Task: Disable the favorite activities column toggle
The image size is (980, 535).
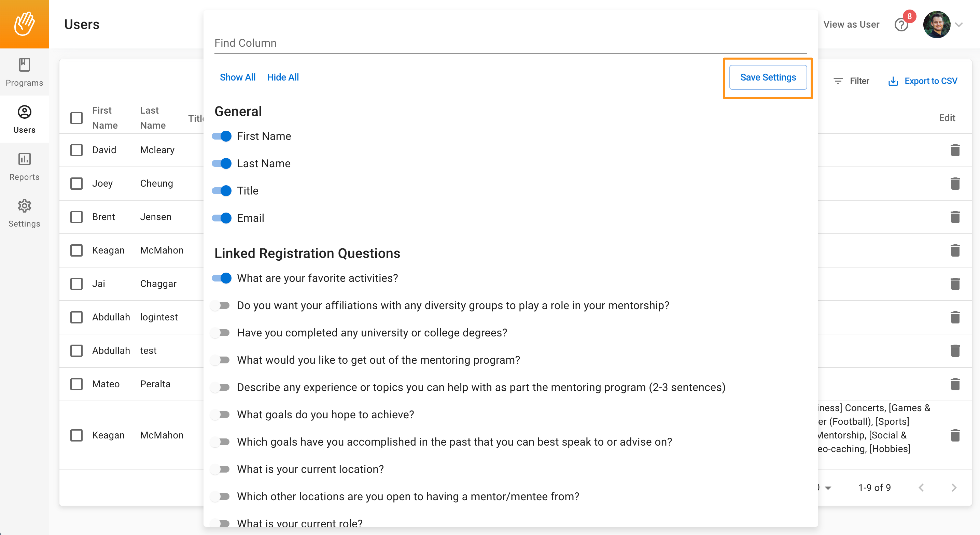Action: [221, 278]
